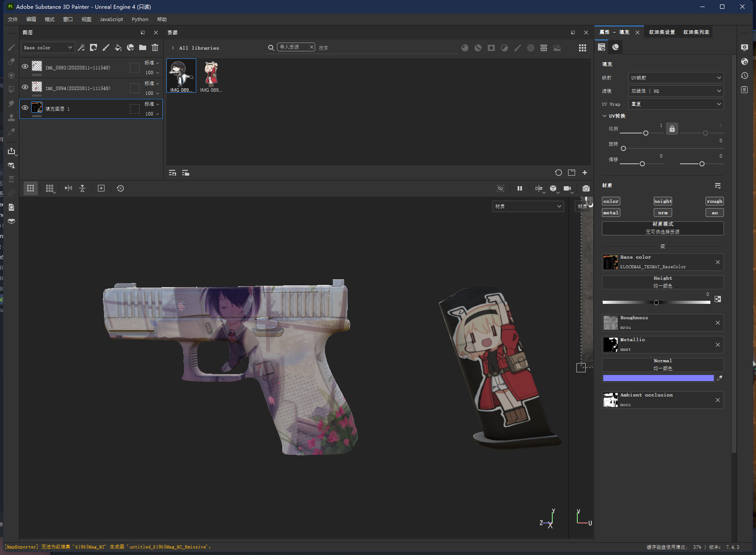The height and width of the screenshot is (555, 756).
Task: Open the 编辑 menu
Action: point(31,19)
